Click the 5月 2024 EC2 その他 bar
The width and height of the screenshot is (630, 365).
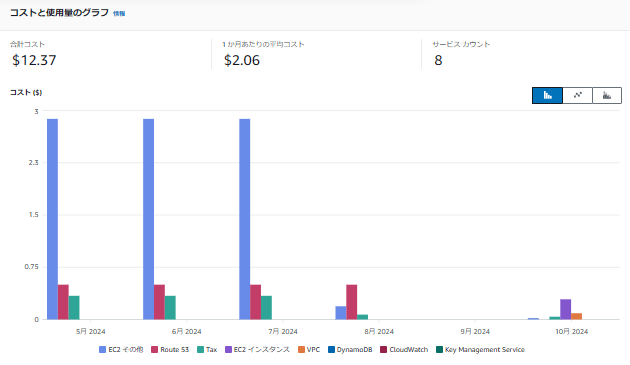click(x=52, y=219)
